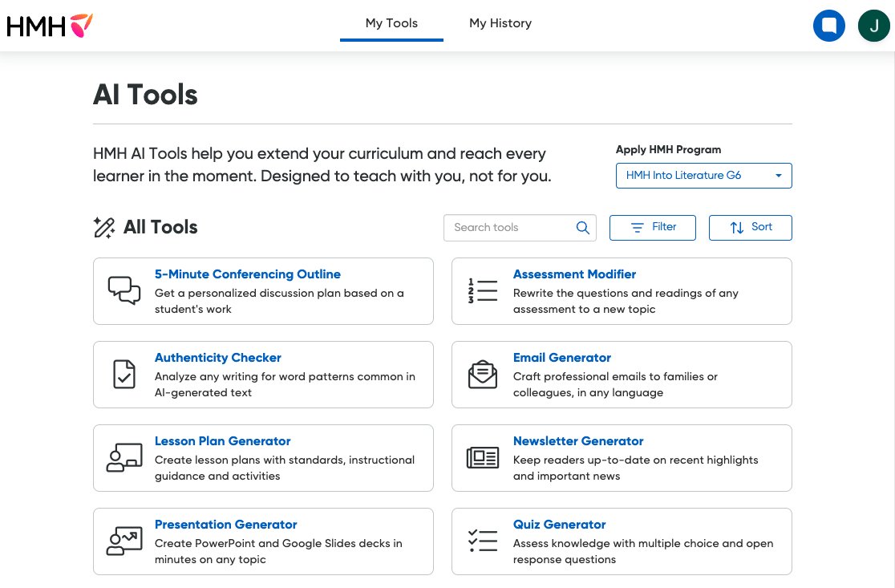Click the 'AI Tools' page heading
Viewport: 895px width, 588px height.
[145, 95]
